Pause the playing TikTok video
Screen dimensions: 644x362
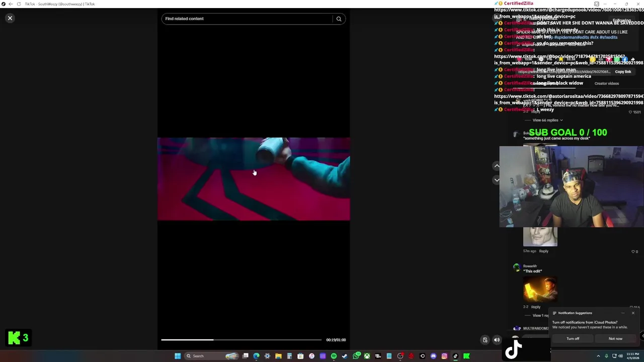254,179
